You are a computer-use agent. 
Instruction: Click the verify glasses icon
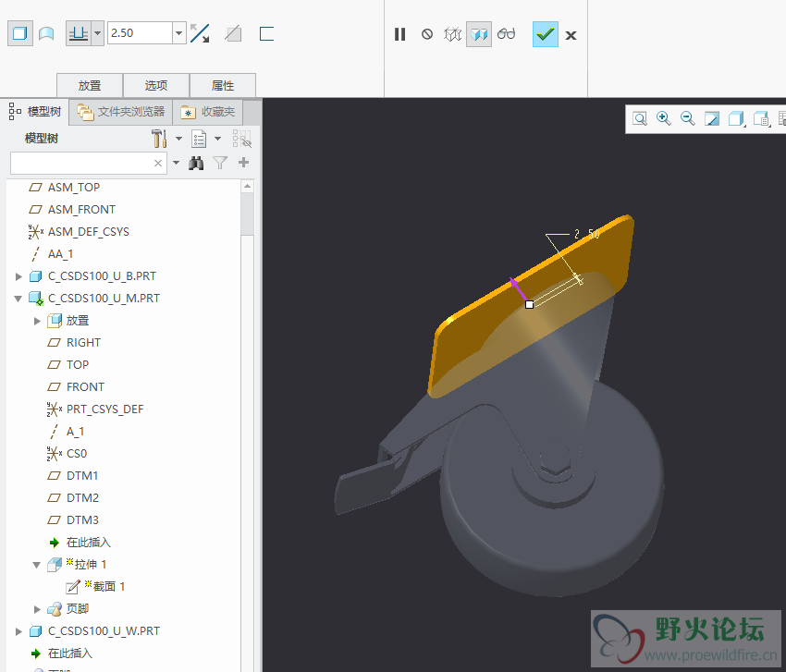507,34
